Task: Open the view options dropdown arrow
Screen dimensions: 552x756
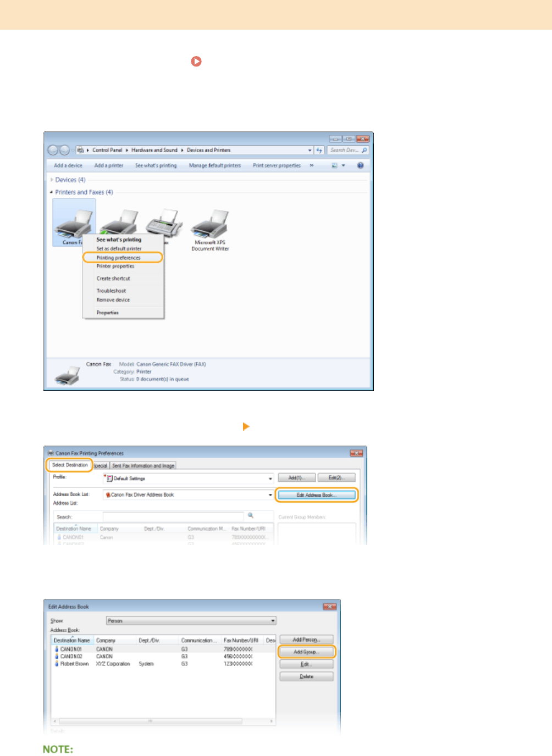Action: [x=344, y=165]
